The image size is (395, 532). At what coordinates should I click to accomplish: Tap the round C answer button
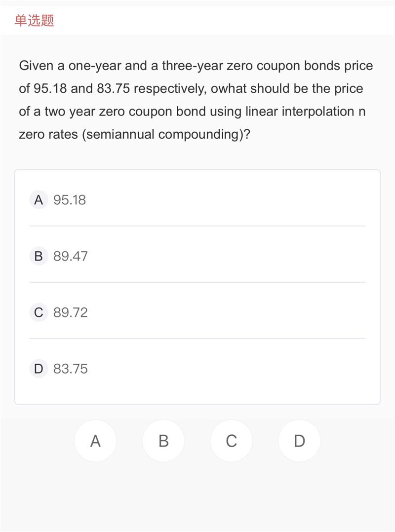pyautogui.click(x=232, y=441)
